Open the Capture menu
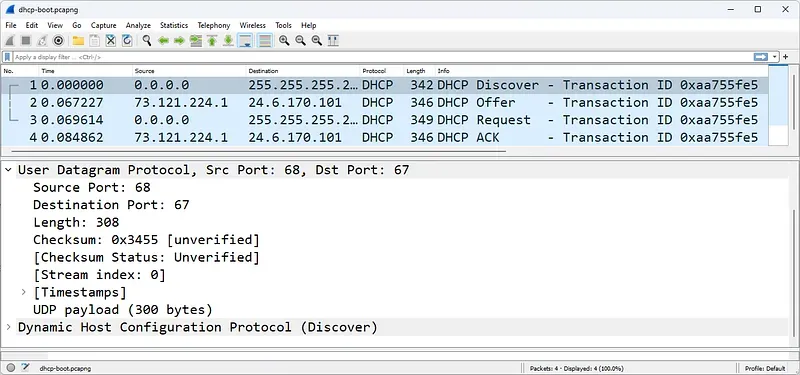 (104, 25)
